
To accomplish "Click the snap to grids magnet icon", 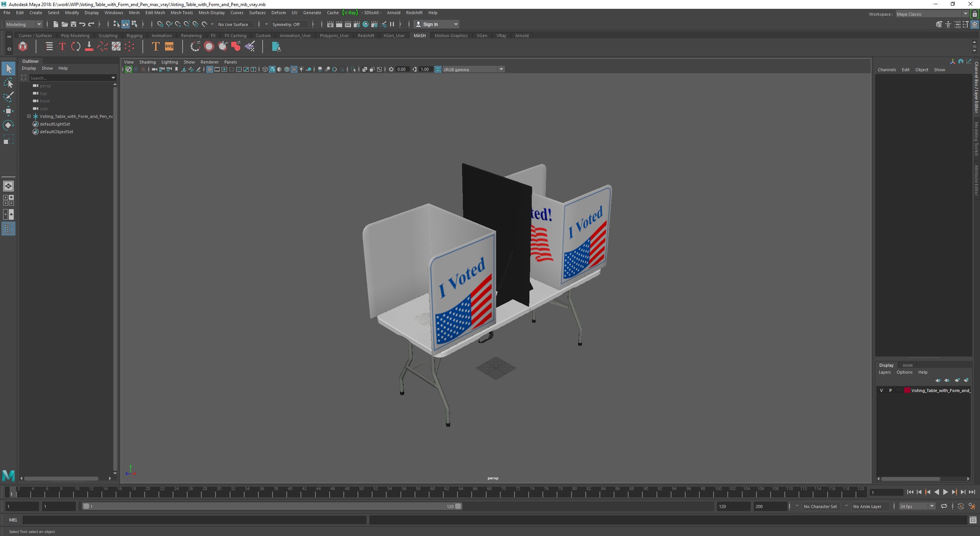I will pyautogui.click(x=160, y=24).
